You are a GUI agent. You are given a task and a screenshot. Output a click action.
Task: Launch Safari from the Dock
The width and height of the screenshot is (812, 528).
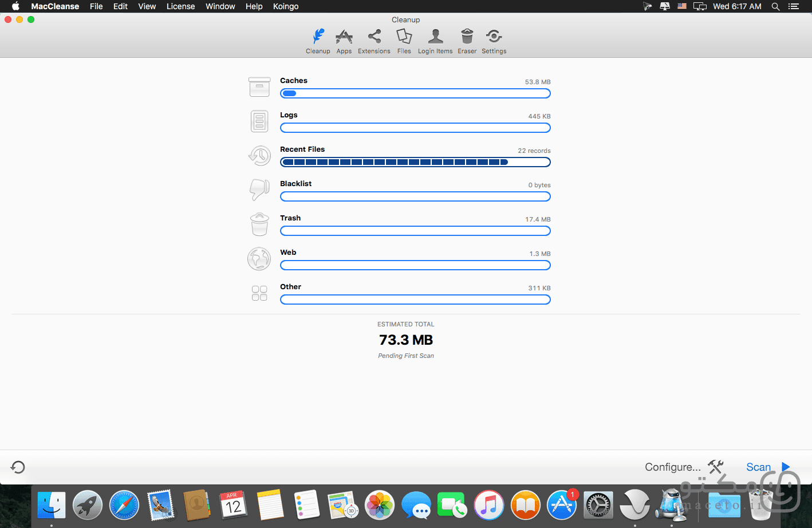124,506
